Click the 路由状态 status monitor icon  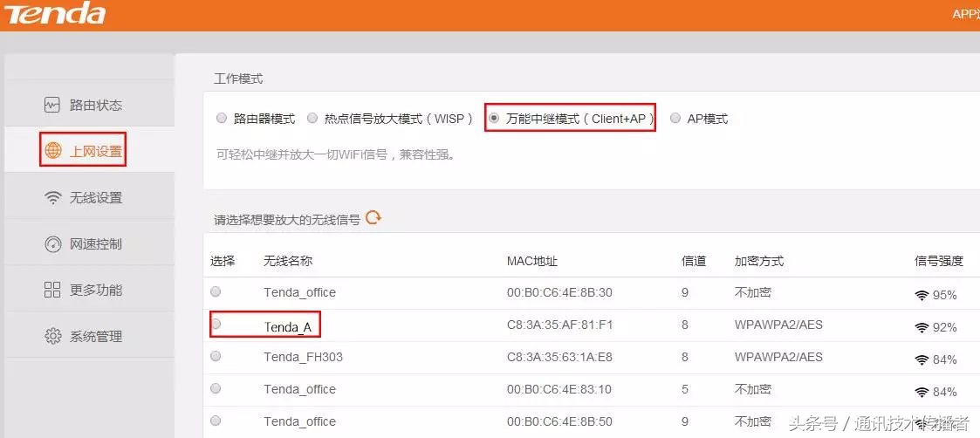coord(52,105)
